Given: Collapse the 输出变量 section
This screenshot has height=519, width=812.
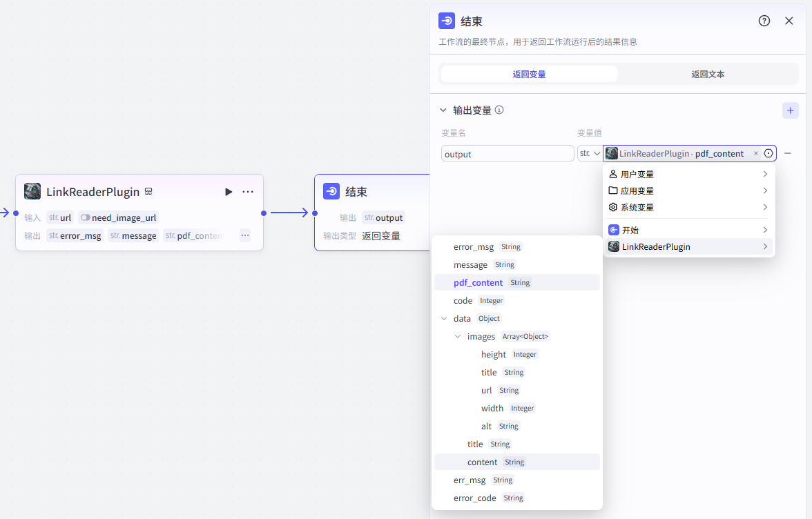Looking at the screenshot, I should (443, 110).
